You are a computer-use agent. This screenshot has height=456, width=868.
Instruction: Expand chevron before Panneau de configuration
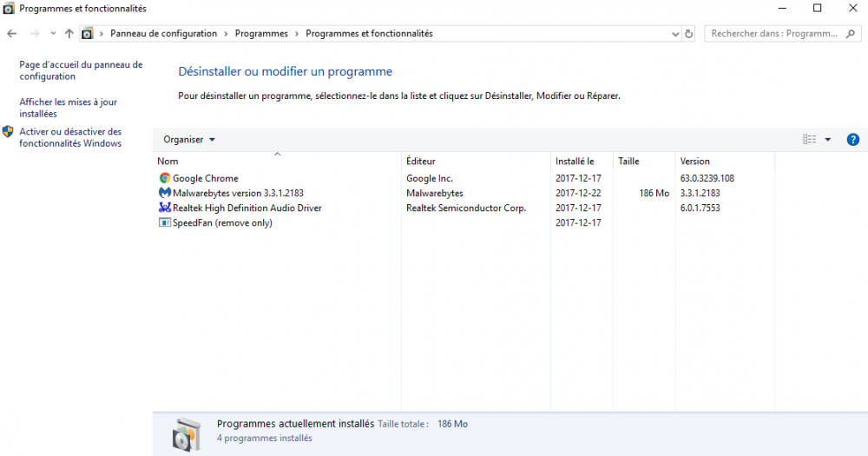point(102,34)
